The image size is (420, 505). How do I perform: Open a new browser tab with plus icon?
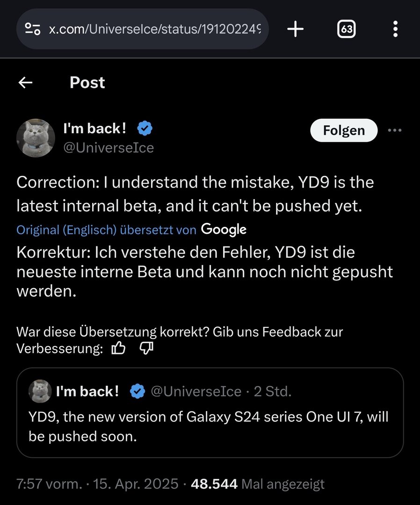click(295, 29)
